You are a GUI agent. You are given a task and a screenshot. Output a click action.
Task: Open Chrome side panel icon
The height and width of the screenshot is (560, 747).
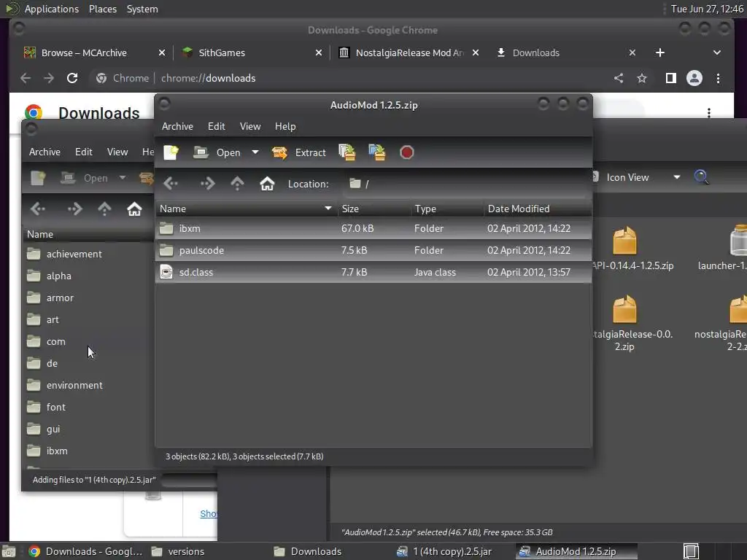coord(671,78)
